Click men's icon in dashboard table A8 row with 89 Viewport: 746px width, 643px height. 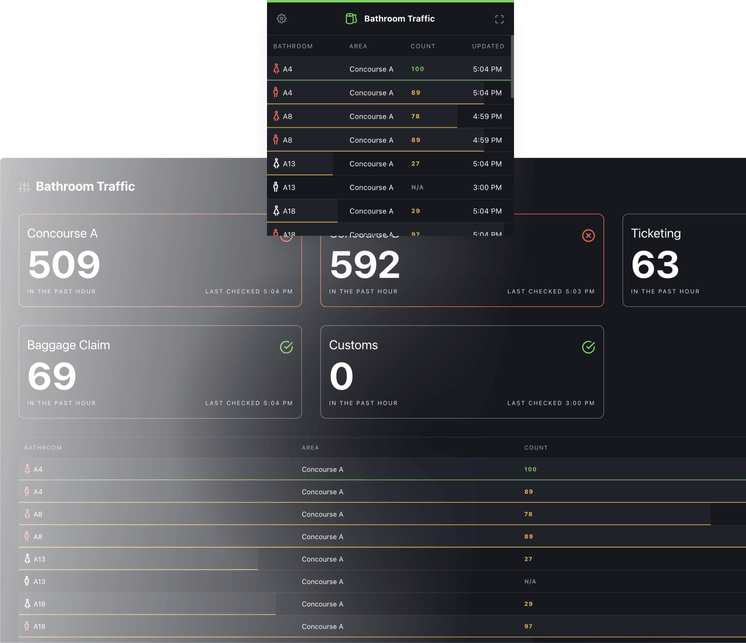[x=27, y=536]
